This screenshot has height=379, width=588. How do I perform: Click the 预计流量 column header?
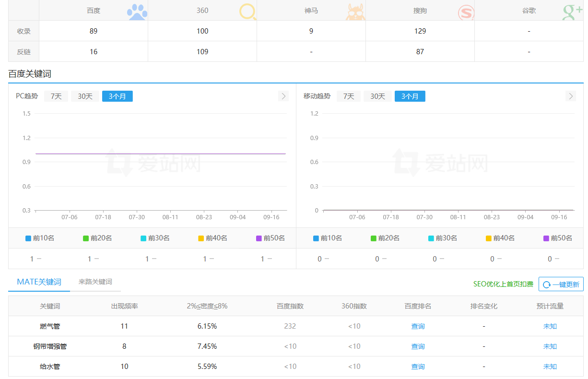pos(550,306)
